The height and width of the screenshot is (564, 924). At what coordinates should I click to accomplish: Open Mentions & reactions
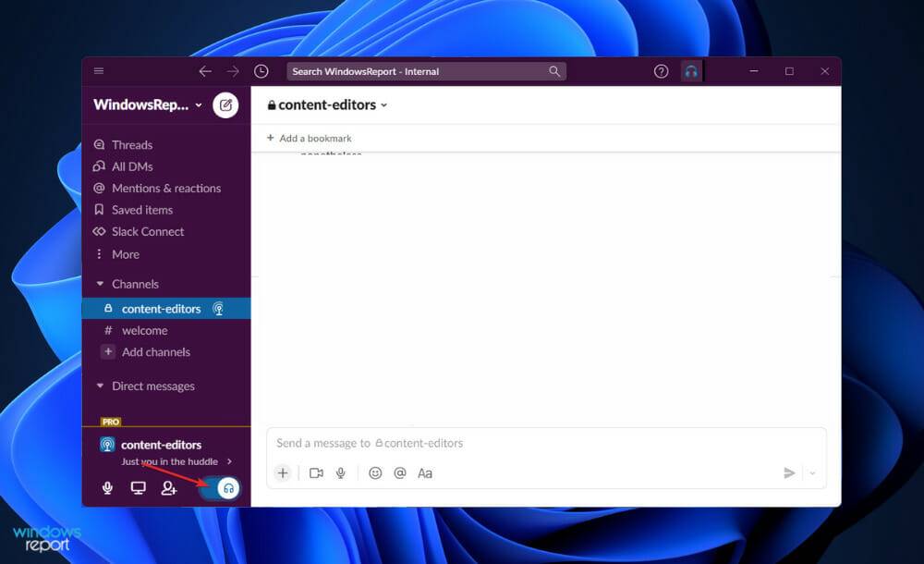[165, 189]
